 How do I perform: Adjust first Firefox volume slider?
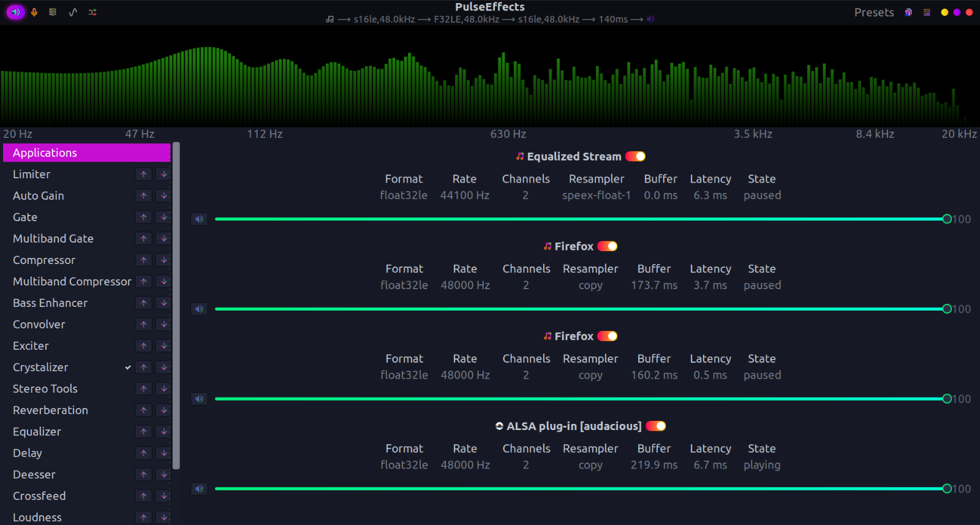point(582,309)
